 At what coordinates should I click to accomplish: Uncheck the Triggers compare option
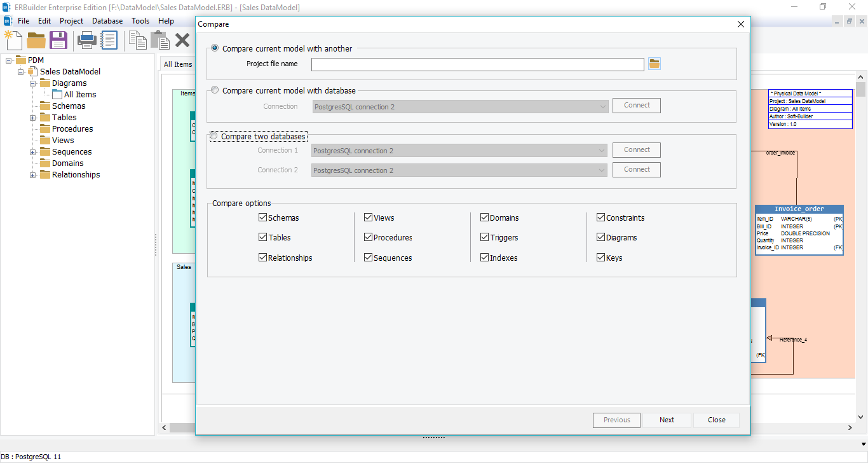(484, 237)
